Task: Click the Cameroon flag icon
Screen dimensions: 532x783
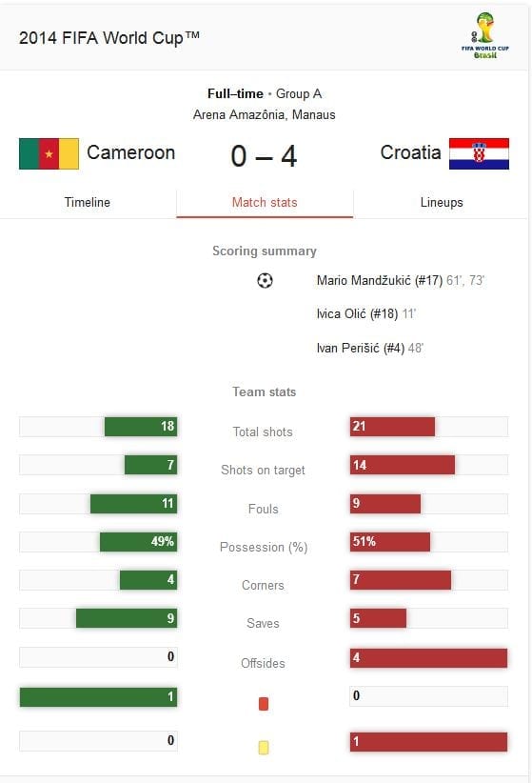Action: (x=49, y=153)
